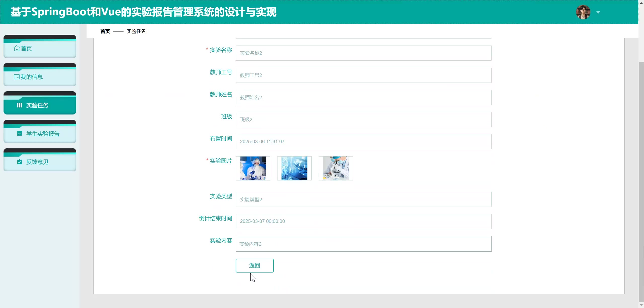Screen dimensions: 644x308
Task: Open first lab scientist thumbnail
Action: point(253,168)
